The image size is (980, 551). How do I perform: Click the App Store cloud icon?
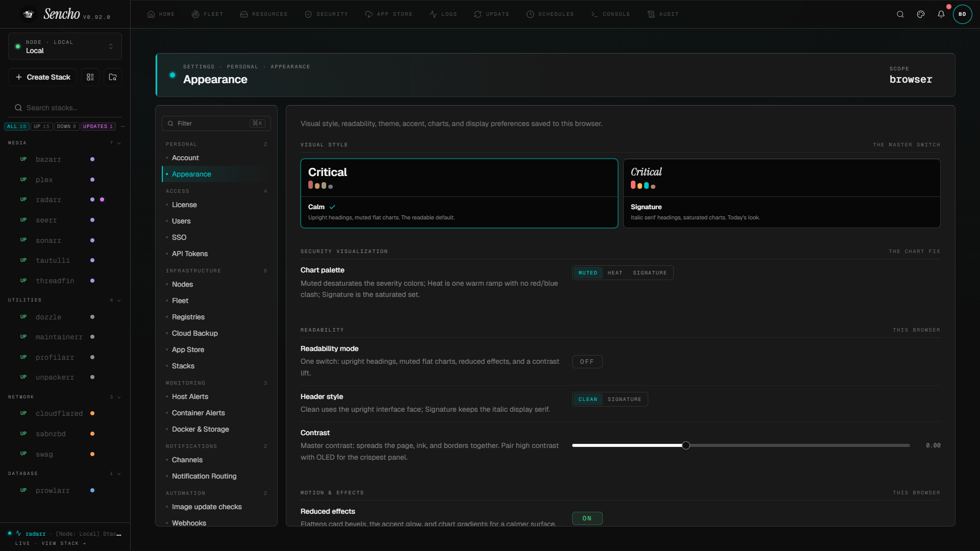click(369, 14)
